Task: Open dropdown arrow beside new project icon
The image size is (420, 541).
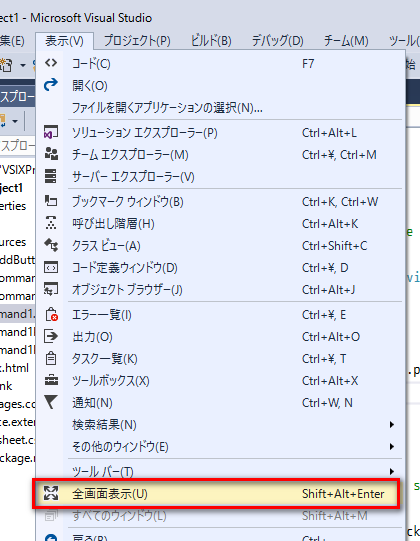Action: [x=23, y=65]
